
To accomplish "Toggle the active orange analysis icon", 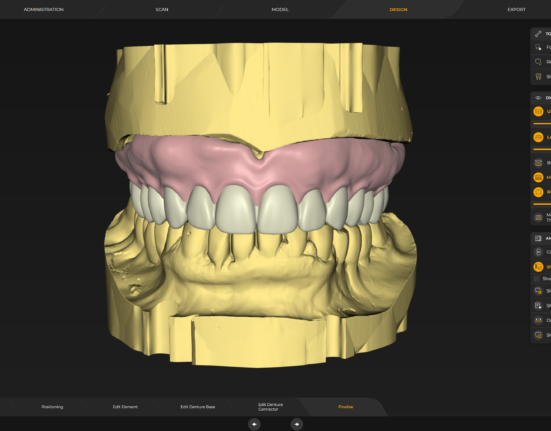I will [x=538, y=267].
